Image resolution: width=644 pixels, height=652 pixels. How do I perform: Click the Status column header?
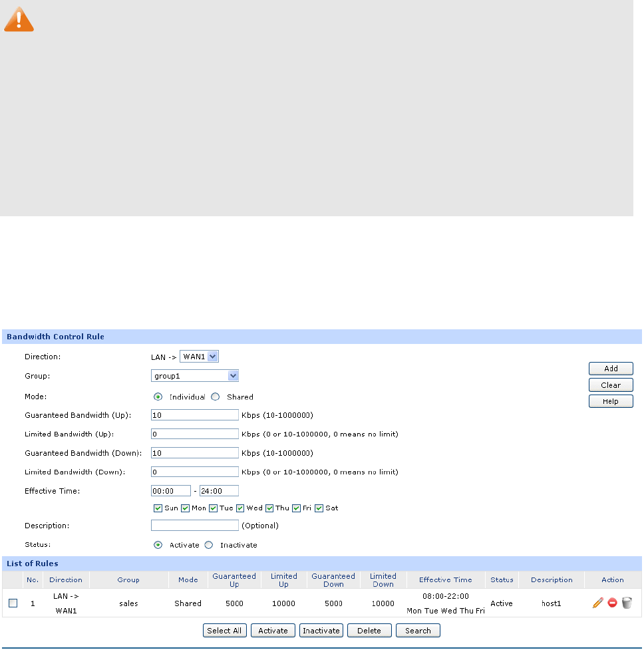(x=502, y=580)
